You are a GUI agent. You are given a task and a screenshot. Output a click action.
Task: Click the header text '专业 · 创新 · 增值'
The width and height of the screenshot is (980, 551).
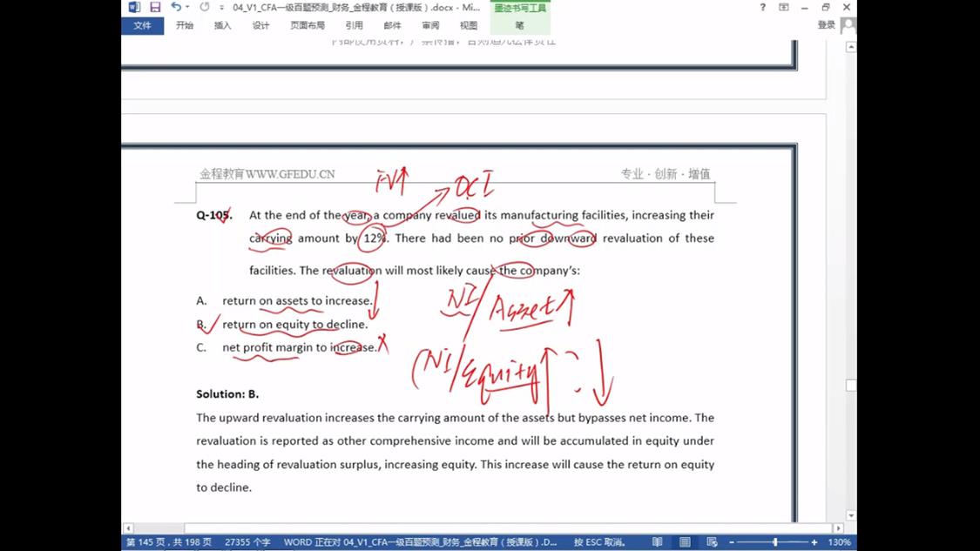(x=666, y=174)
